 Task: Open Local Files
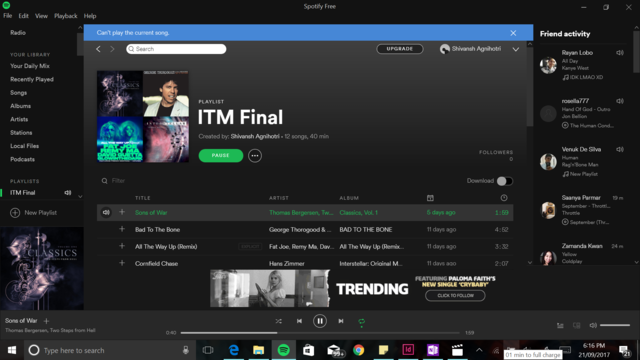24,146
